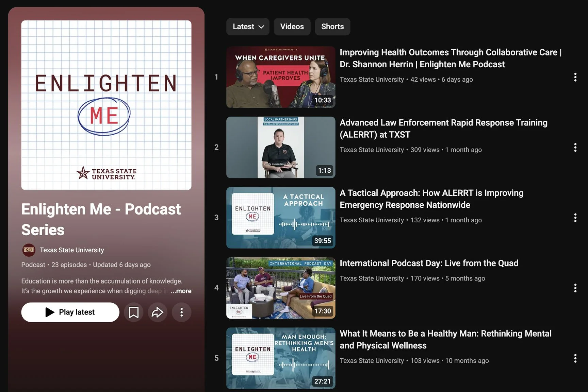Click the channel name on the 170 views video

click(372, 278)
